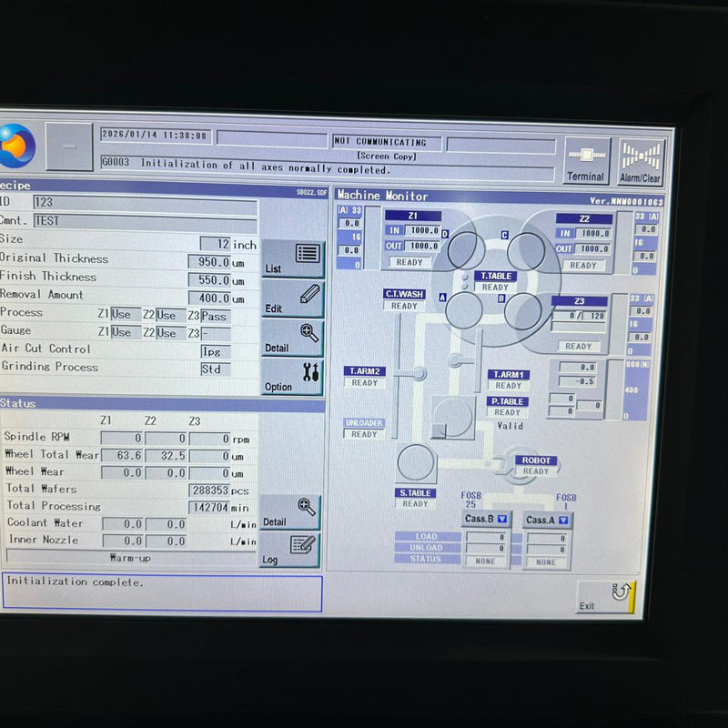728x728 pixels.
Task: Open the Option tools button
Action: coord(292,377)
